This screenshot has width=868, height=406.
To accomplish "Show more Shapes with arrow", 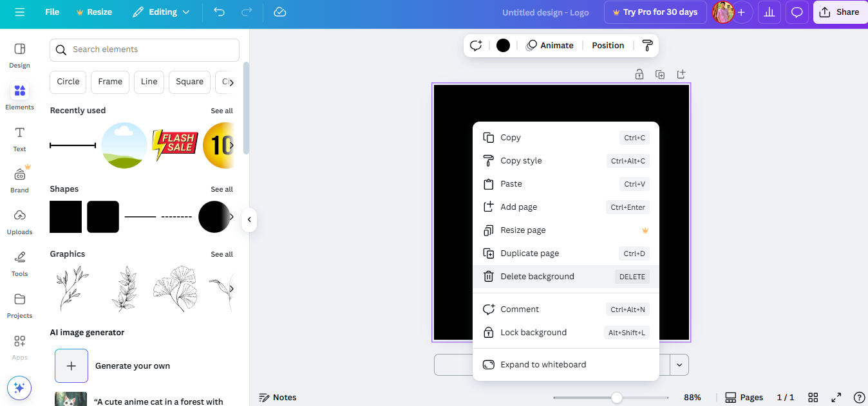I will coord(231,217).
